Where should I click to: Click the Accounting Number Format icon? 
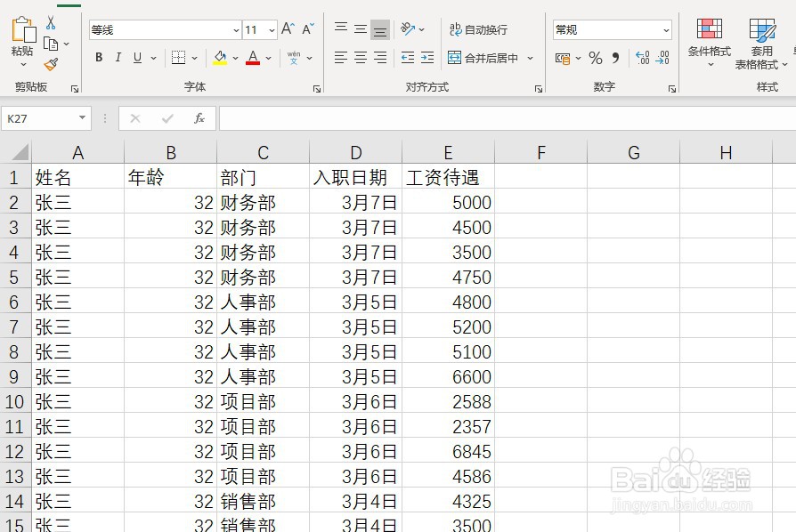tap(564, 59)
